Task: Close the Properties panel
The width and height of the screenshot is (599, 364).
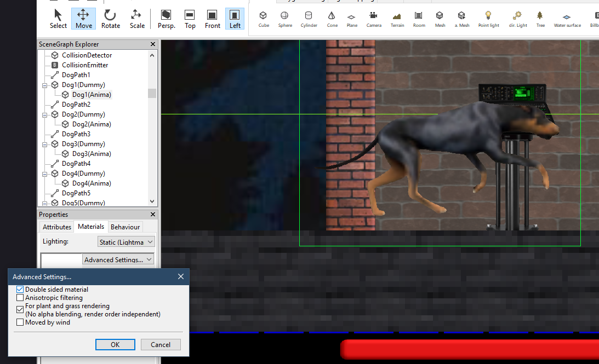Action: click(153, 215)
